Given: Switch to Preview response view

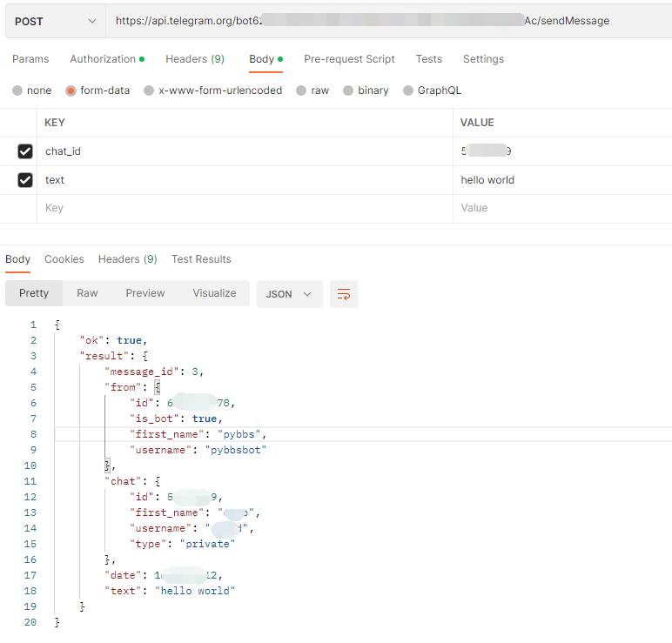Looking at the screenshot, I should tap(145, 293).
